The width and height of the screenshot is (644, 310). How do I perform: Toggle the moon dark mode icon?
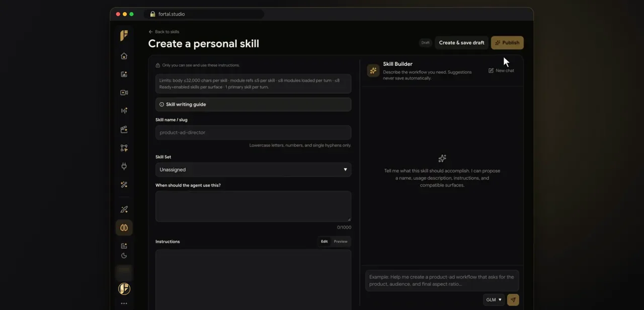tap(124, 256)
